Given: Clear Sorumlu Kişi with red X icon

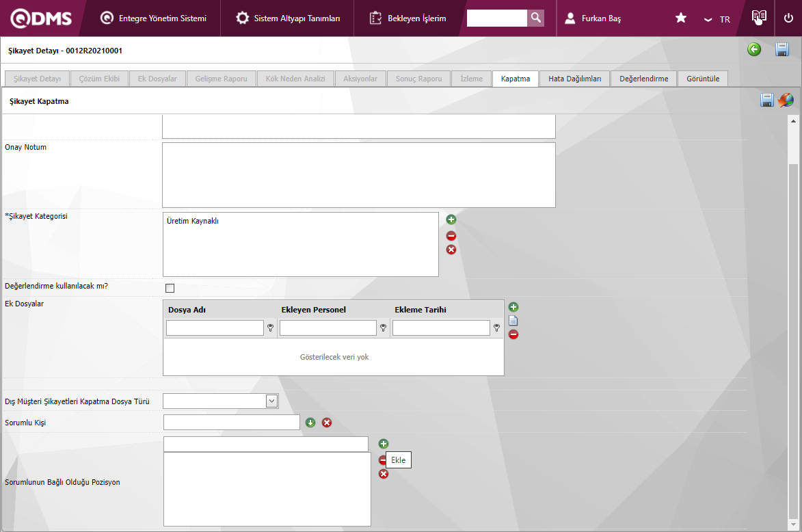Looking at the screenshot, I should click(327, 423).
